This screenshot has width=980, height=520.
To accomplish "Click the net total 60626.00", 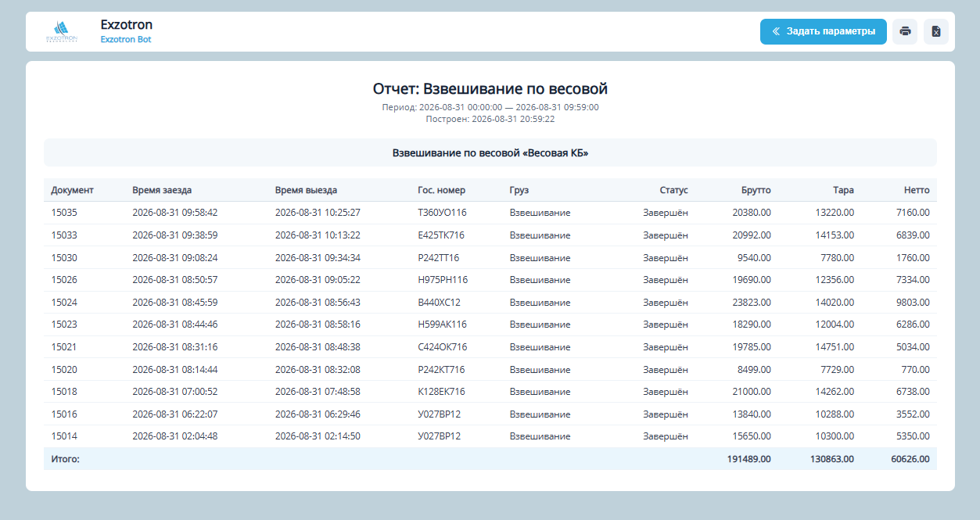I will tap(910, 459).
